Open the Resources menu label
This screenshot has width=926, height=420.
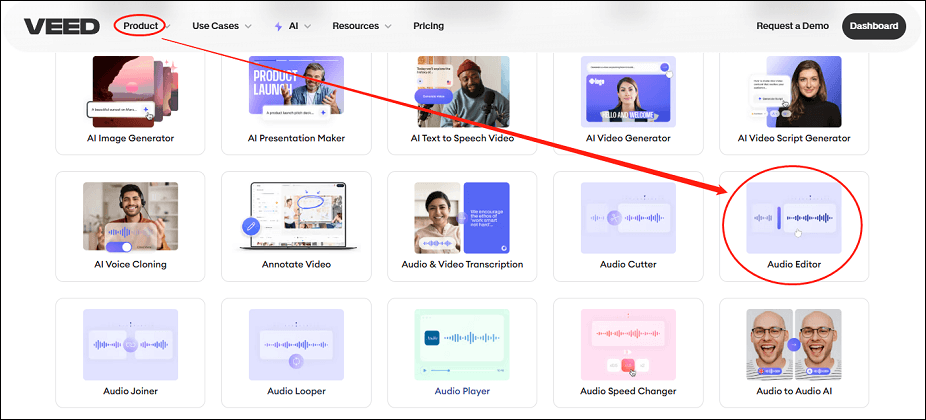coord(356,26)
